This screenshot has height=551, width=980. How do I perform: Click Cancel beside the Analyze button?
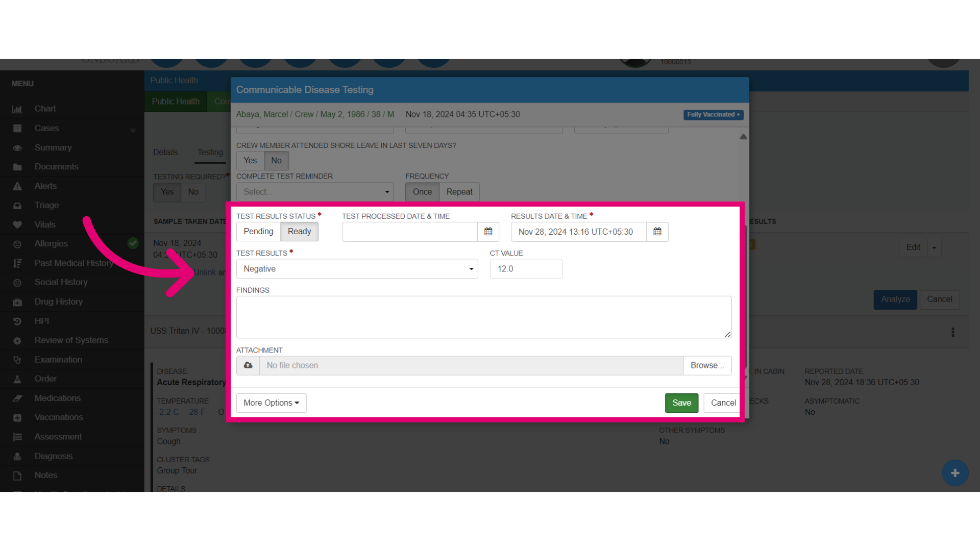tap(939, 299)
